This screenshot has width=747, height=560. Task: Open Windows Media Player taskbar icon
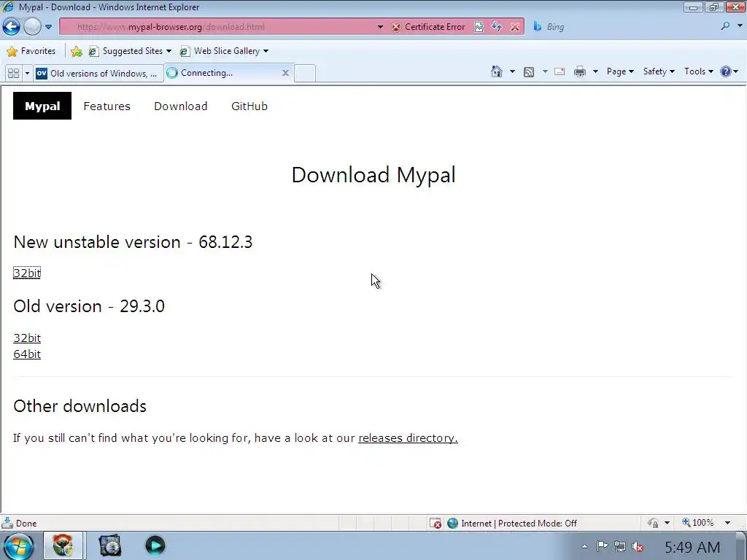tap(155, 545)
